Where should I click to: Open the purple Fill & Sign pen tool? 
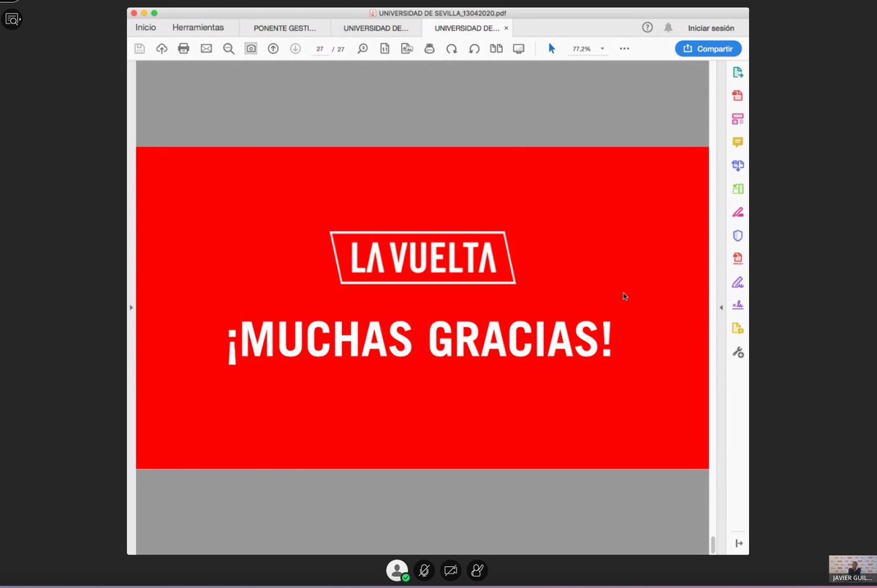click(x=737, y=282)
